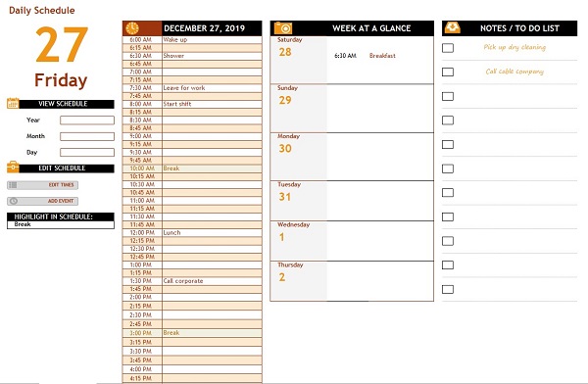Viewport: 588px width, 384px height.
Task: Click the briefcase icon next to Edit Schedule
Action: pos(13,167)
